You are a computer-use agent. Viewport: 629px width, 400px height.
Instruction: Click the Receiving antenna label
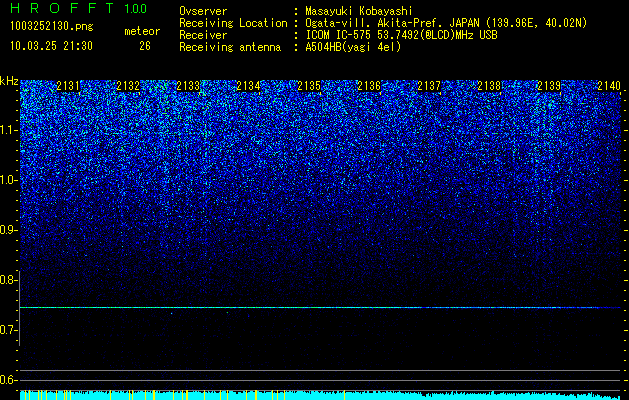click(230, 47)
